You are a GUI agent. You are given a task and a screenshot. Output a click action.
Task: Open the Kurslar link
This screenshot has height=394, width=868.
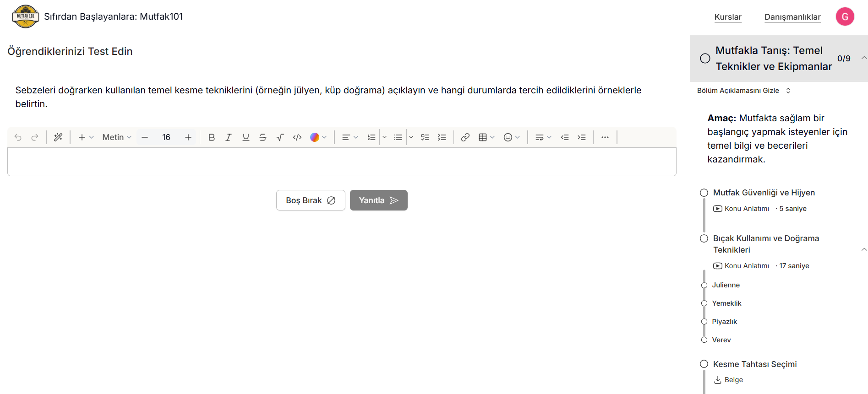[728, 17]
